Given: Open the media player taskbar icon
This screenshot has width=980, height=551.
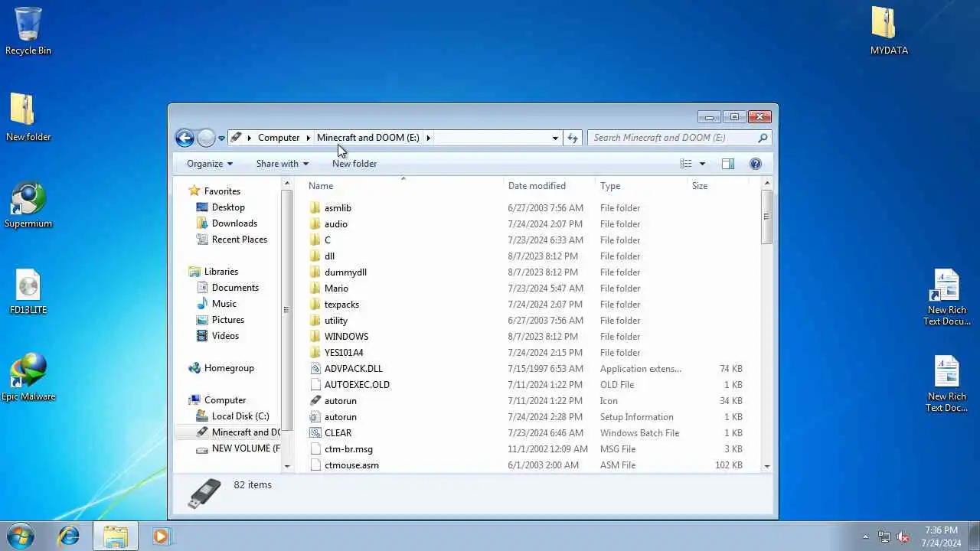Looking at the screenshot, I should [161, 536].
